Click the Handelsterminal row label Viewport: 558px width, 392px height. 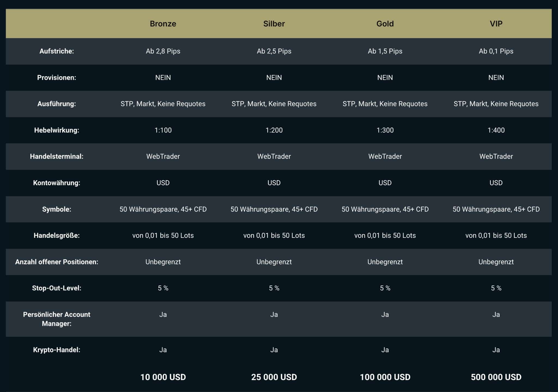pos(57,156)
